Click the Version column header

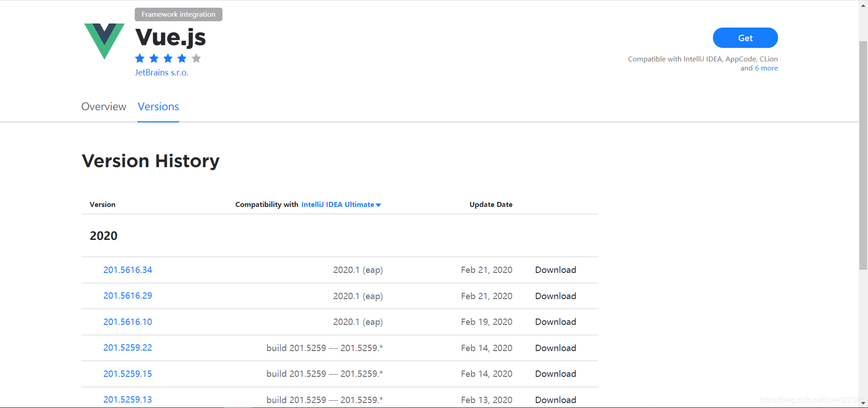[x=103, y=205]
